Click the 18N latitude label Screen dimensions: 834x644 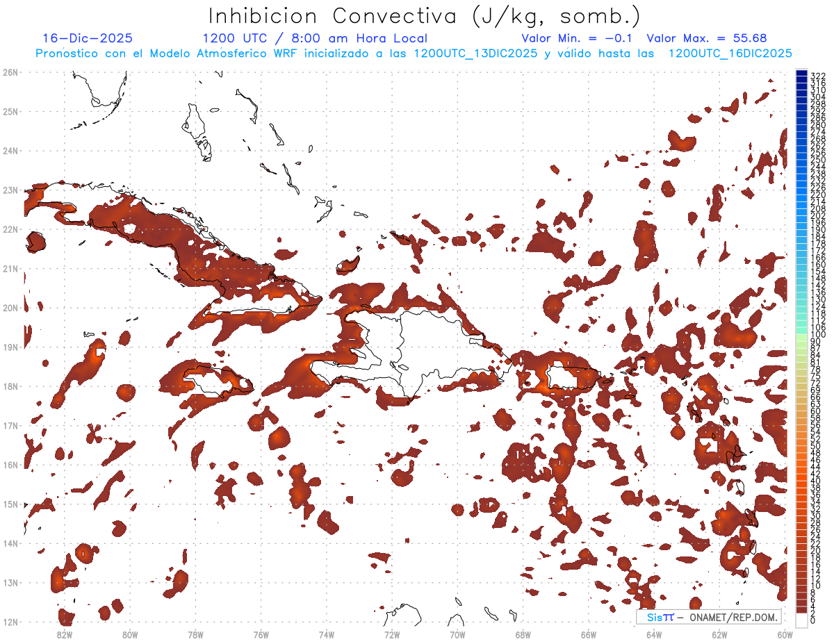(10, 386)
